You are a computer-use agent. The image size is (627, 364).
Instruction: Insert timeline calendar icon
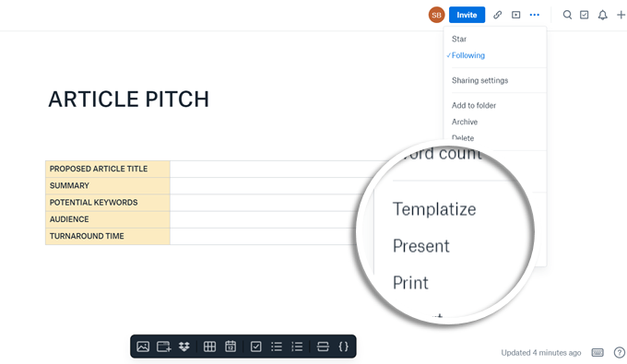pyautogui.click(x=231, y=346)
